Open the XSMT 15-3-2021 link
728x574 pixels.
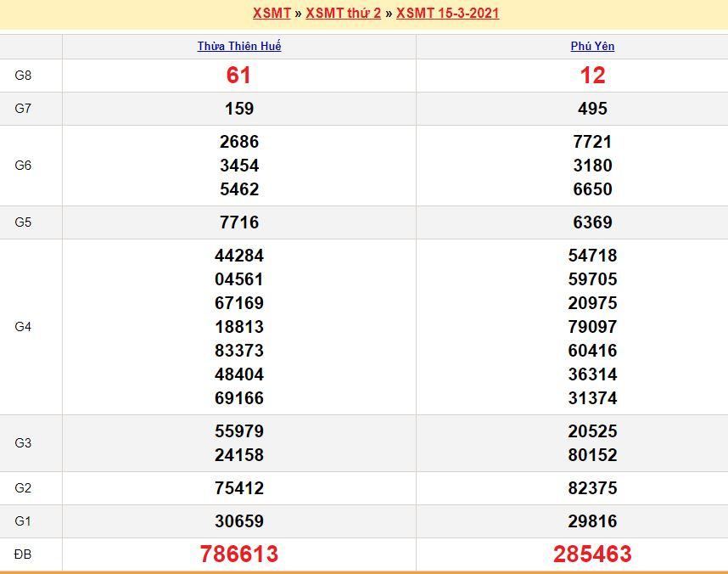pos(447,13)
